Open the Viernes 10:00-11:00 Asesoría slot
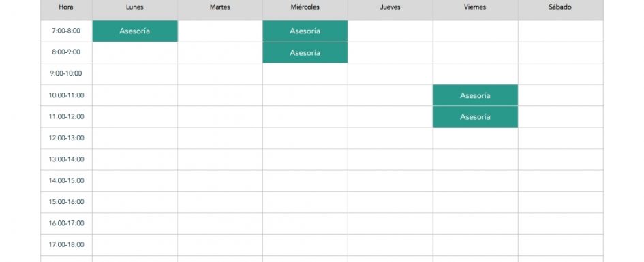 coord(475,95)
